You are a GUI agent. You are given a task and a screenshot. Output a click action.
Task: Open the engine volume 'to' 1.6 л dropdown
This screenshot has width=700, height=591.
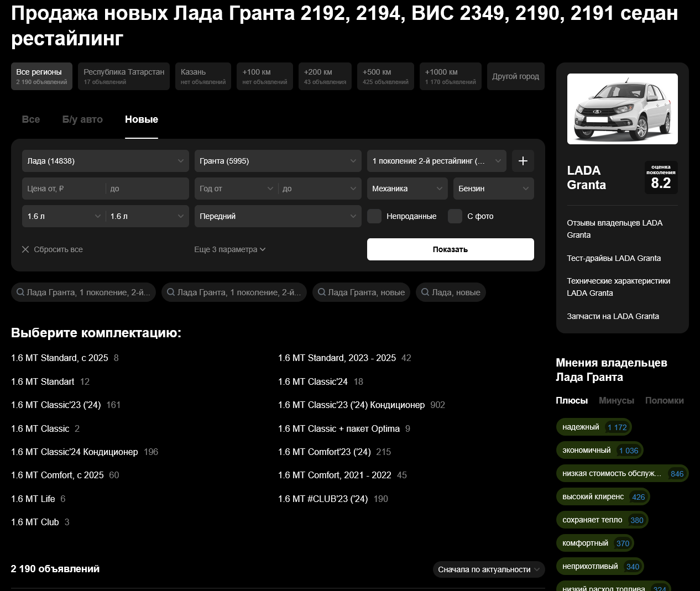point(148,216)
